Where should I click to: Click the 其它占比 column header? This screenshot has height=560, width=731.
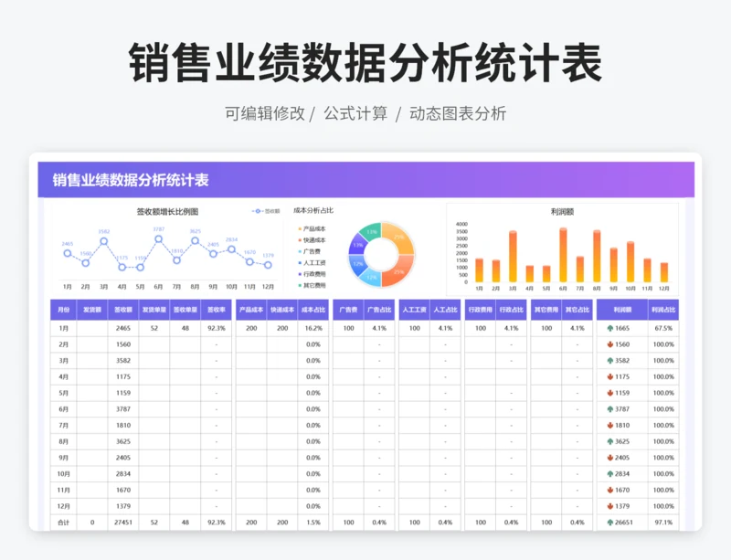577,310
